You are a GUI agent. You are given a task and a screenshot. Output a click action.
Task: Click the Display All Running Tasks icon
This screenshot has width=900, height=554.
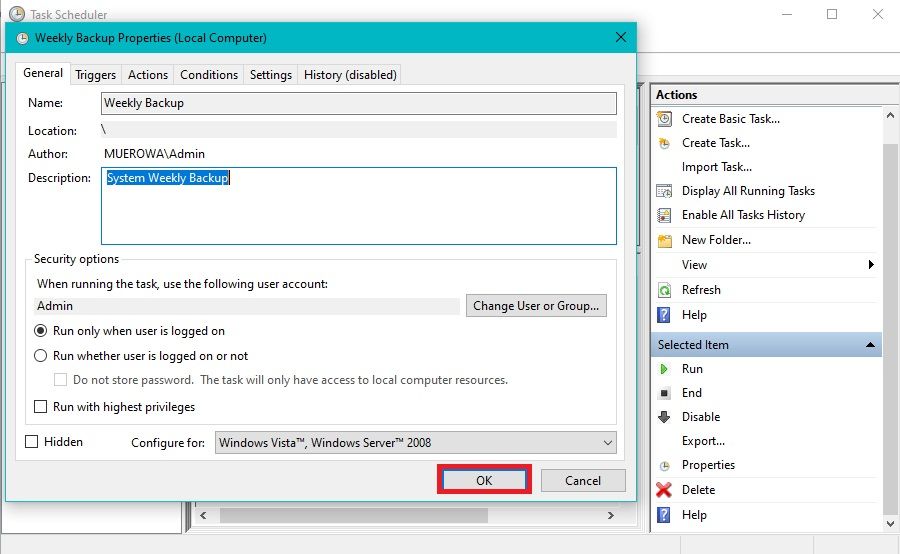(664, 191)
